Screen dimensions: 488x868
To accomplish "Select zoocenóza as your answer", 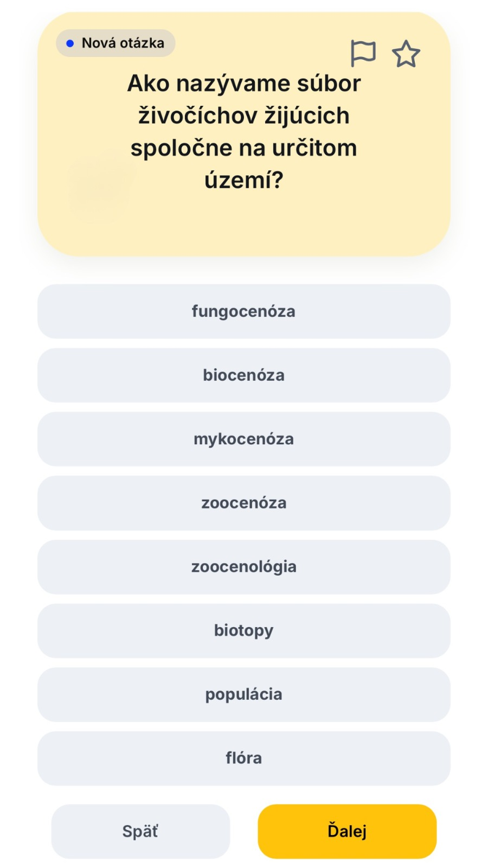I will click(x=243, y=503).
